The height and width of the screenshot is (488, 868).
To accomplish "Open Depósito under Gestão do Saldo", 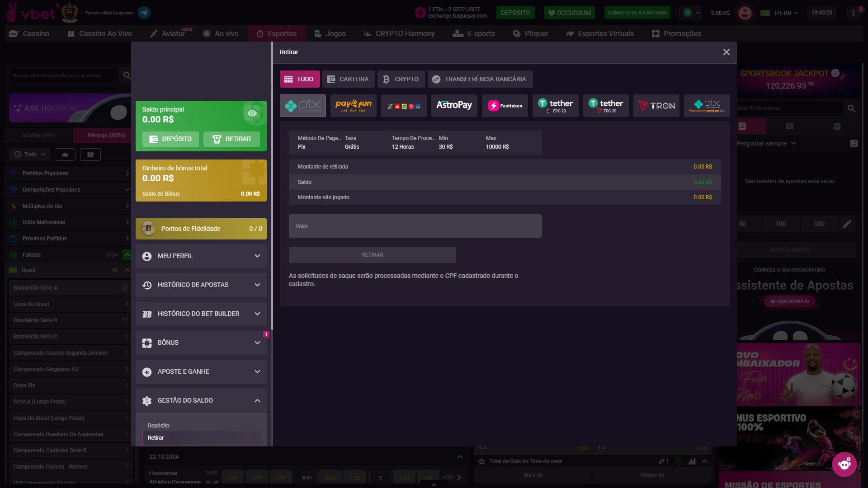I will (x=159, y=426).
